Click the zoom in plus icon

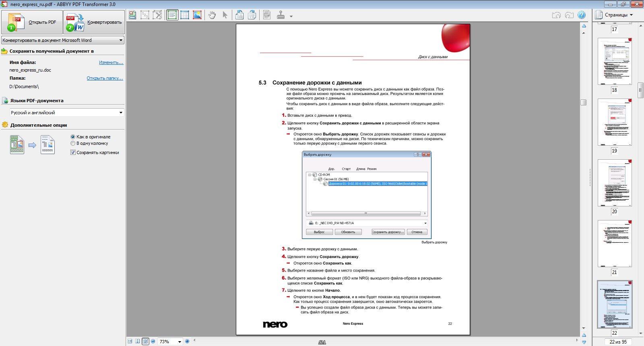pyautogui.click(x=187, y=341)
